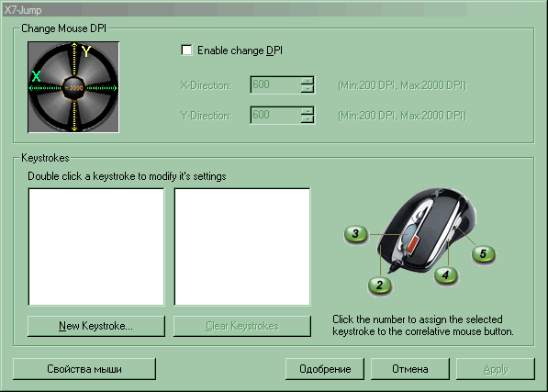Click the Y-Direction label
548x392 pixels.
pos(206,116)
